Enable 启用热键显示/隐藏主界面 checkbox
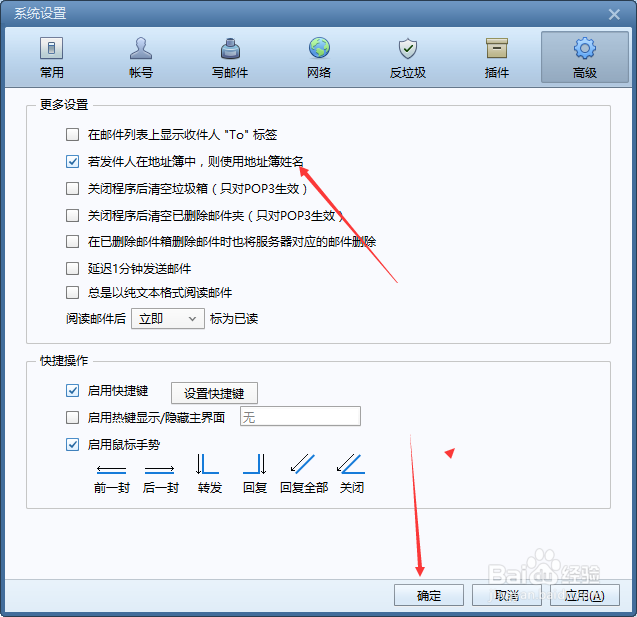The width and height of the screenshot is (637, 617). pos(72,418)
